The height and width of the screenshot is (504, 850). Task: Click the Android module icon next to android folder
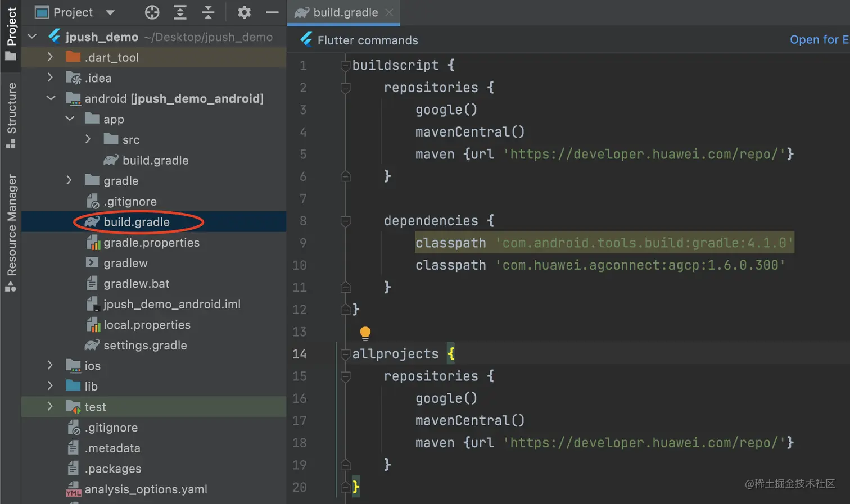tap(74, 98)
